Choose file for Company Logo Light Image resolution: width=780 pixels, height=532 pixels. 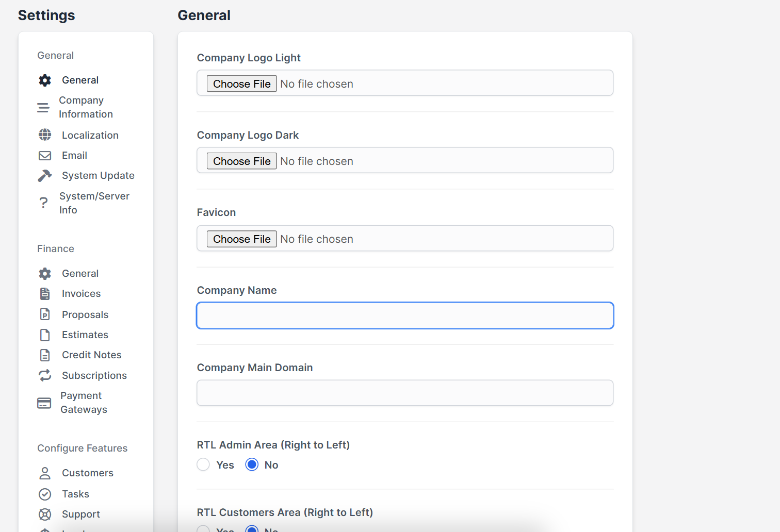tap(241, 84)
